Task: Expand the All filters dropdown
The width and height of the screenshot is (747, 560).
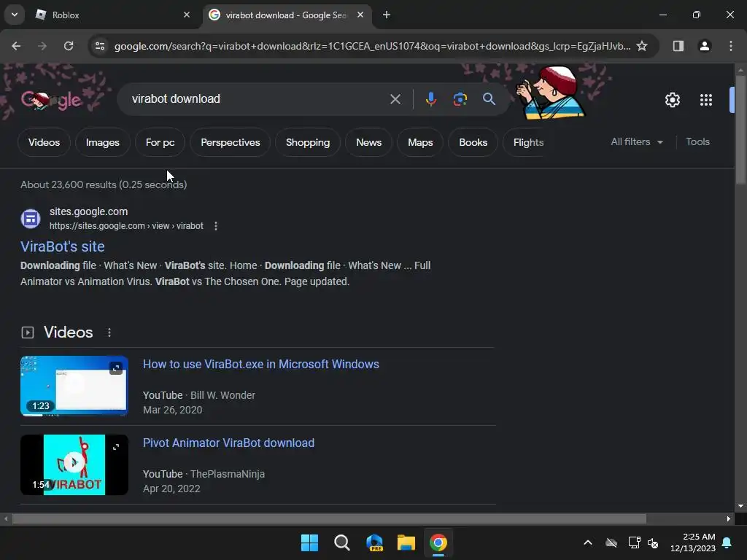Action: [636, 142]
